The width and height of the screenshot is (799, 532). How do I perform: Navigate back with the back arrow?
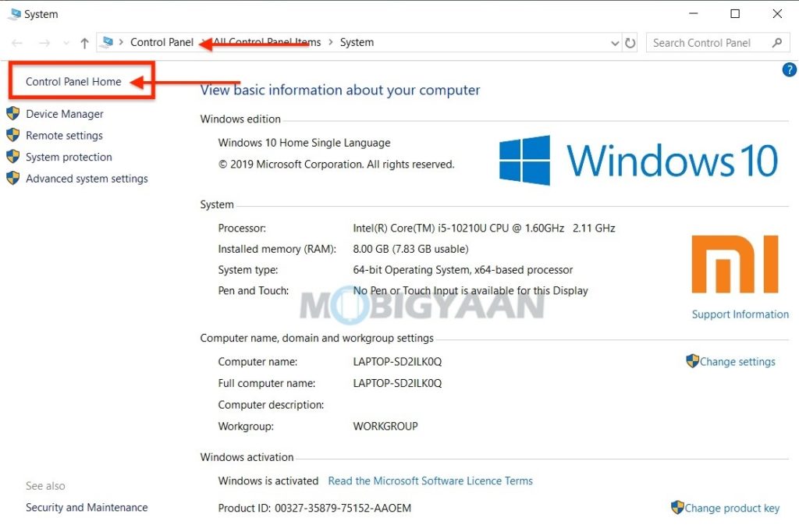pyautogui.click(x=17, y=43)
